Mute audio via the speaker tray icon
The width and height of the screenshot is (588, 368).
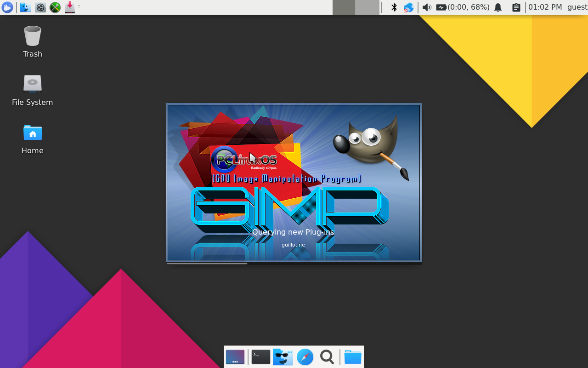[426, 7]
